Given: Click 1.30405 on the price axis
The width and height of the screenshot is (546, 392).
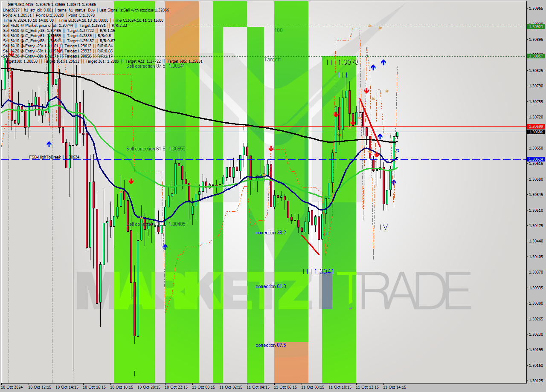Looking at the screenshot, I should click(x=536, y=257).
